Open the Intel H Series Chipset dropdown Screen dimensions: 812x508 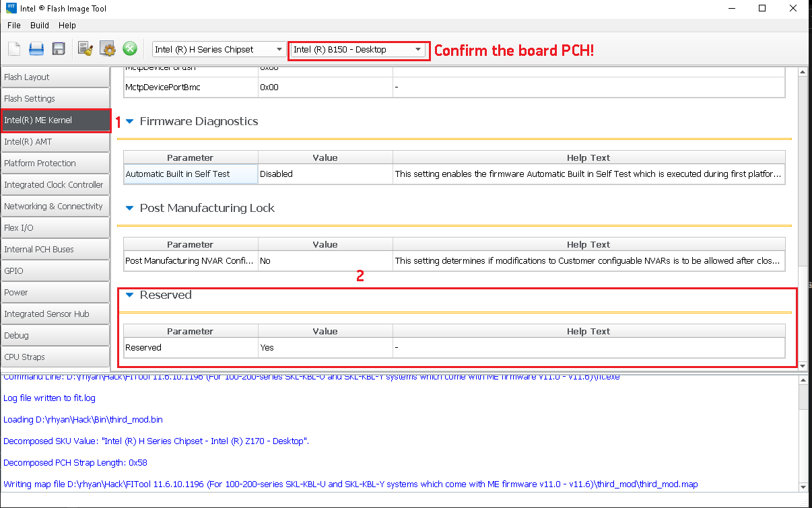219,49
